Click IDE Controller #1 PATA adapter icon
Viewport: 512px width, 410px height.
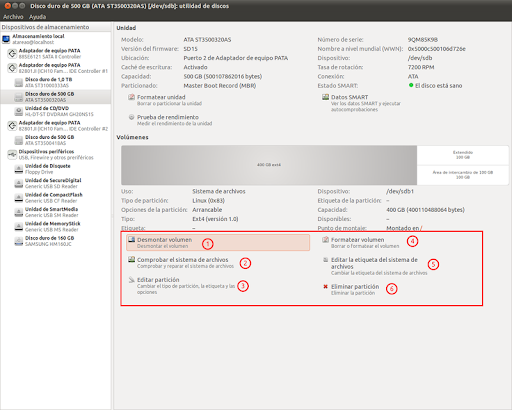(x=12, y=68)
